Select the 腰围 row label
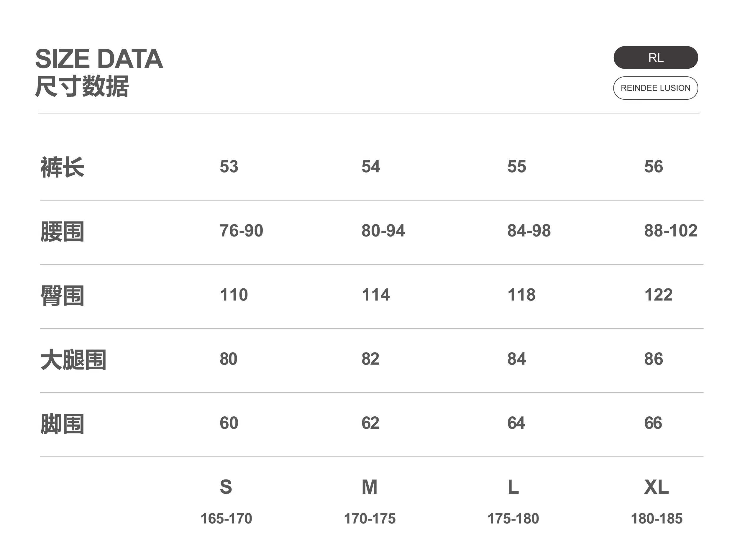 [x=62, y=231]
